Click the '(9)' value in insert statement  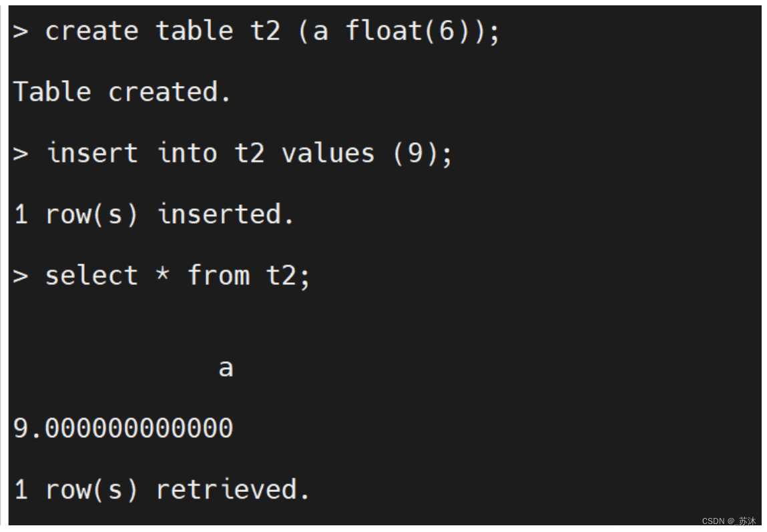[x=415, y=154]
